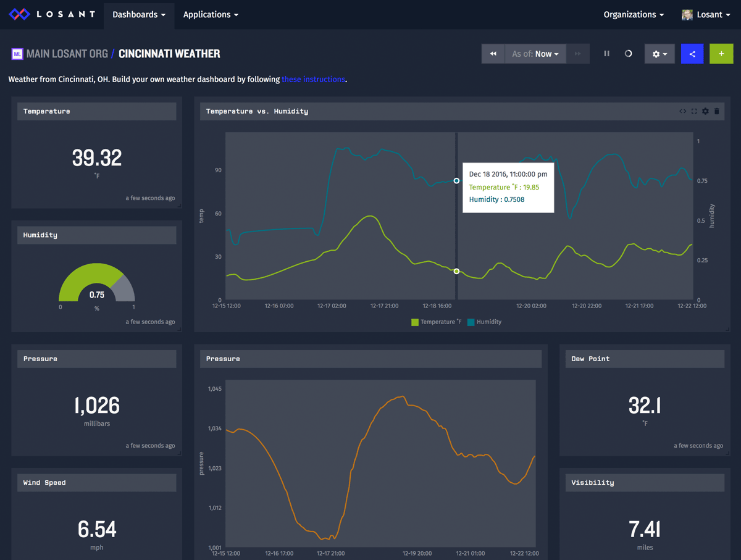Open the Applications menu
The width and height of the screenshot is (741, 560).
pos(211,14)
